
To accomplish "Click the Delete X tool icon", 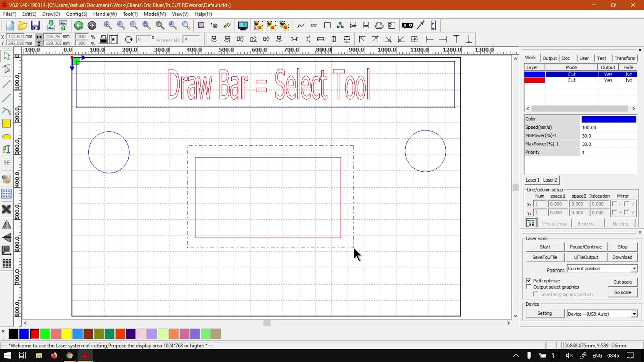I will [x=7, y=209].
